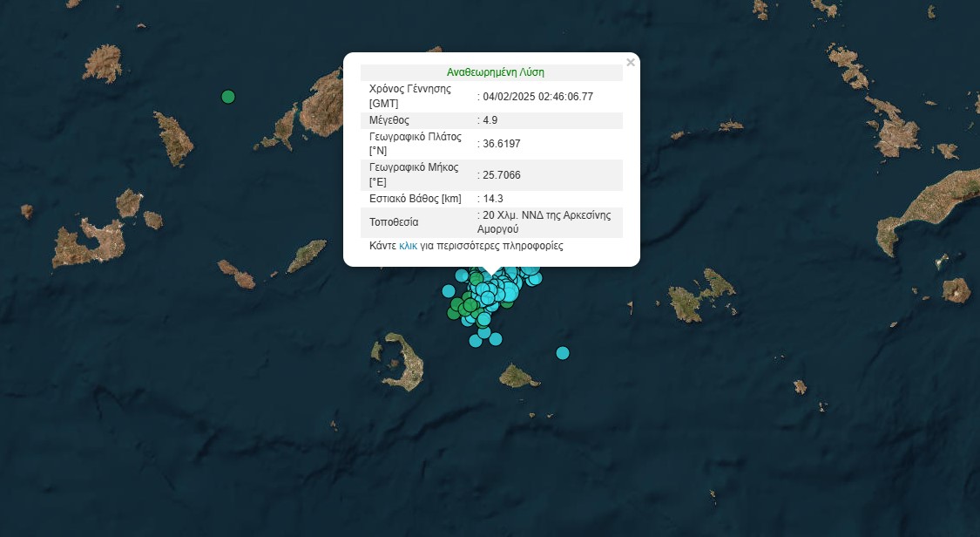Click the 'Αναθεωρημένη Λύση' popup header

(495, 72)
